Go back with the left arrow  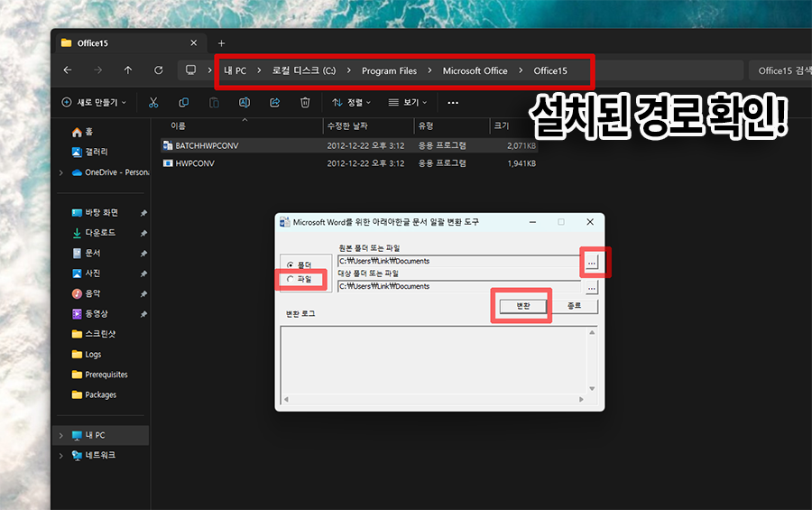[x=68, y=70]
